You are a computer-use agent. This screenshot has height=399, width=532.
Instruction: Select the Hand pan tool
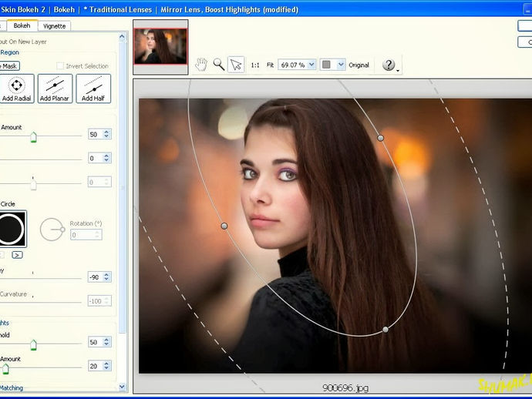point(201,65)
